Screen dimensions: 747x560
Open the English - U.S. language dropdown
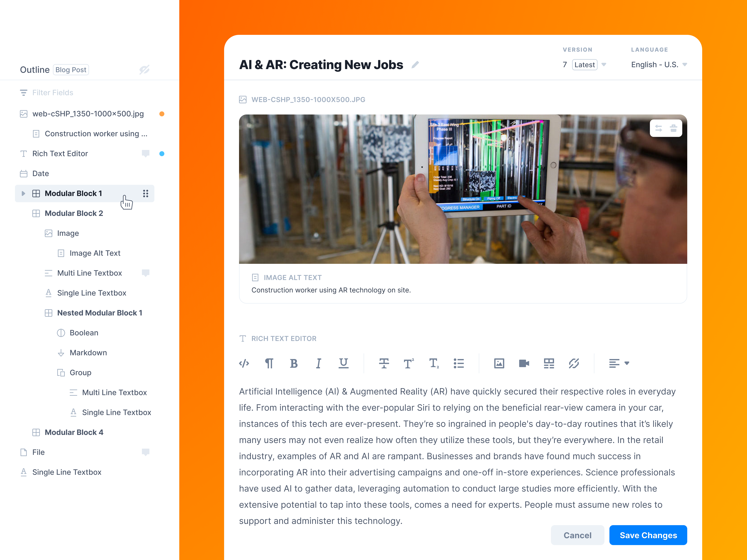685,64
